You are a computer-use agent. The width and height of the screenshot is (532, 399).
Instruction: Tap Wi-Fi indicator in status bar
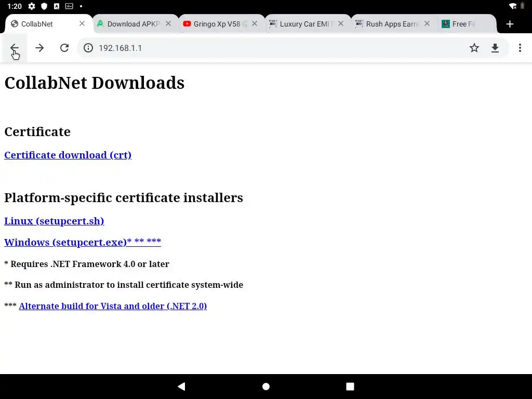click(513, 6)
